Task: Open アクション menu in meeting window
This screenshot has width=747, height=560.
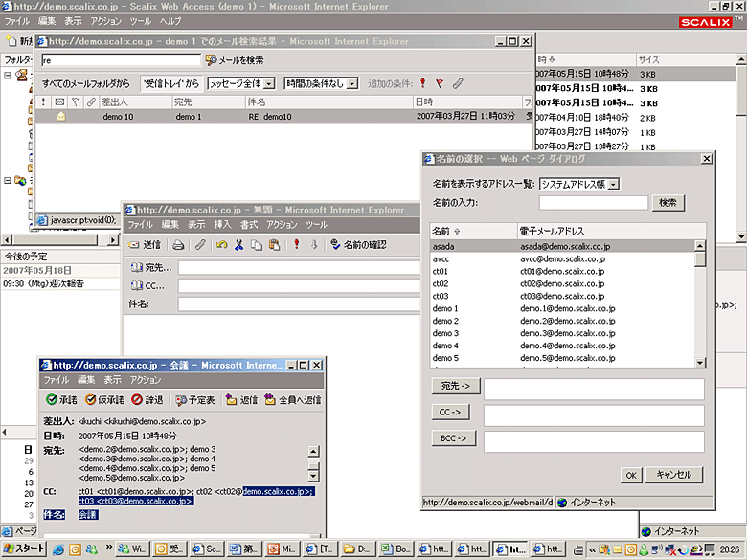Action: coord(146,380)
